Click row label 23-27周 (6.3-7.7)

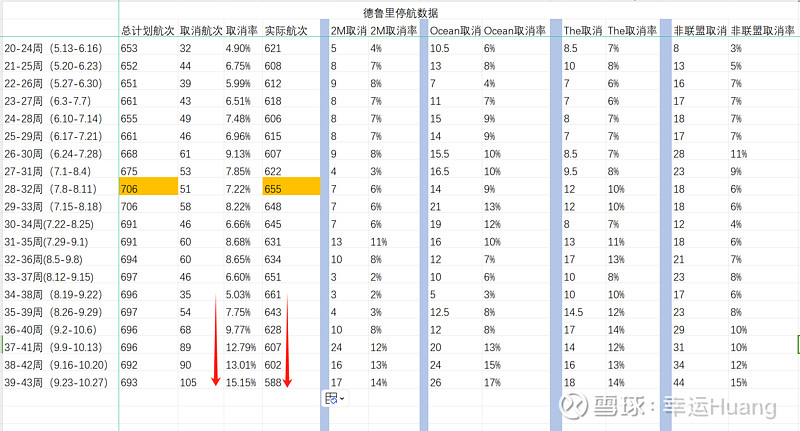click(x=48, y=101)
